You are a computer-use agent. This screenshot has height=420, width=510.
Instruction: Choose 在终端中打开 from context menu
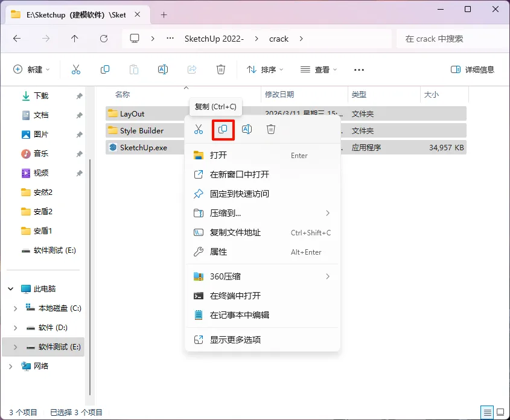(x=263, y=296)
